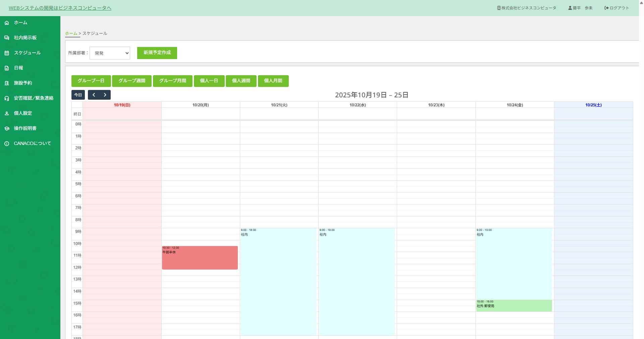Open the 日報 daily report icon

point(7,68)
